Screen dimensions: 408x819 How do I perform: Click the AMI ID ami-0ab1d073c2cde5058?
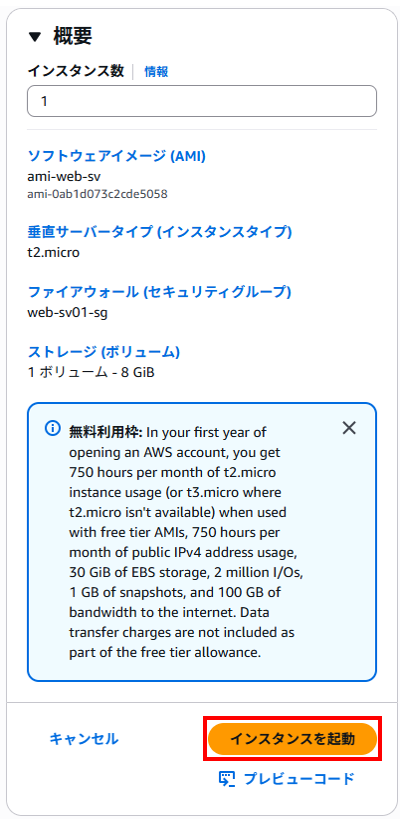(x=97, y=194)
